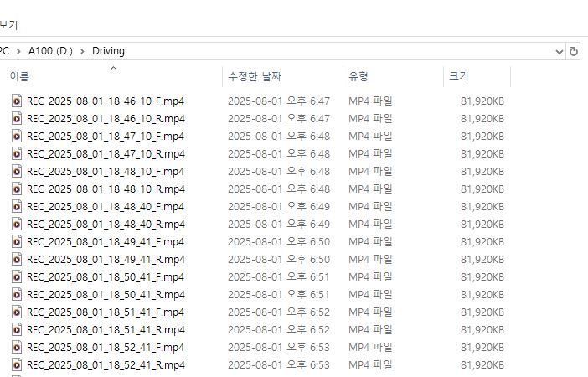Click the icon of REC_2025_08_01_18_49_41_R.mp4
The image size is (588, 377).
click(x=17, y=260)
